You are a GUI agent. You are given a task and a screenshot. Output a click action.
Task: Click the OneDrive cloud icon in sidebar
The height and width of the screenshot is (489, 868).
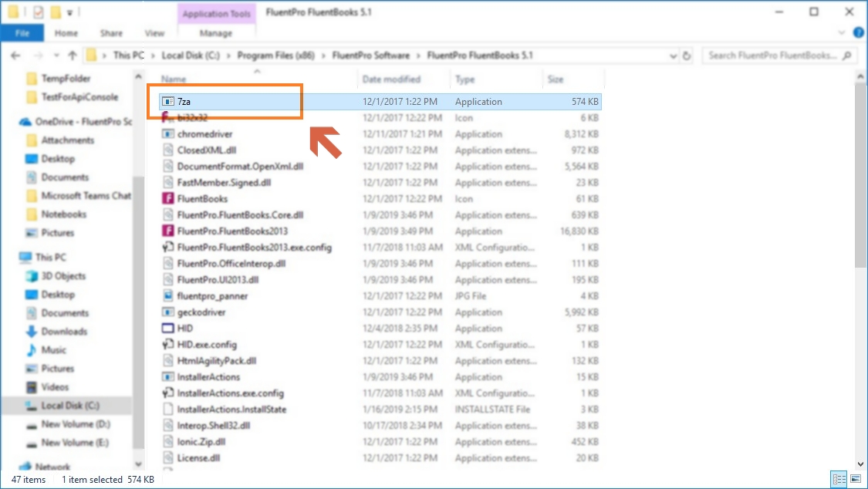click(25, 122)
